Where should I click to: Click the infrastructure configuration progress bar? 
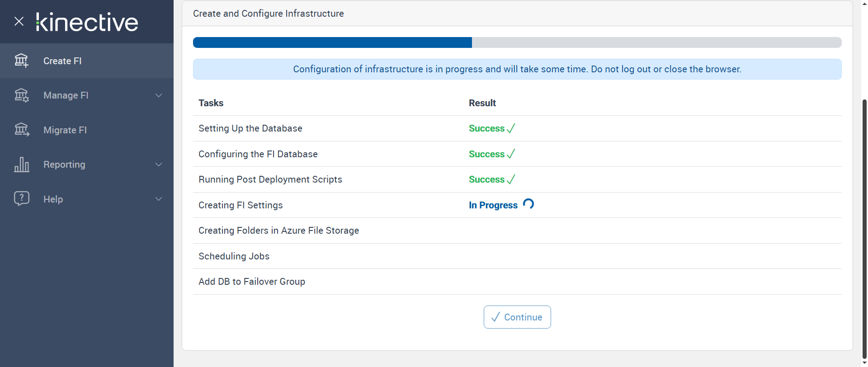517,42
